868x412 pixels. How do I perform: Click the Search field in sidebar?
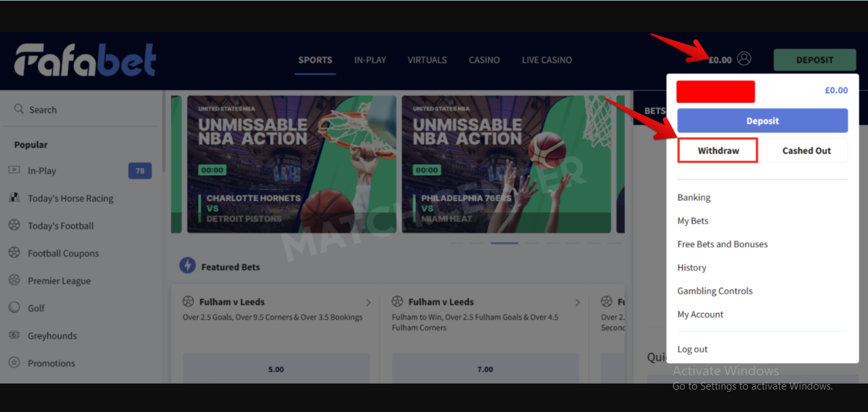tap(81, 109)
